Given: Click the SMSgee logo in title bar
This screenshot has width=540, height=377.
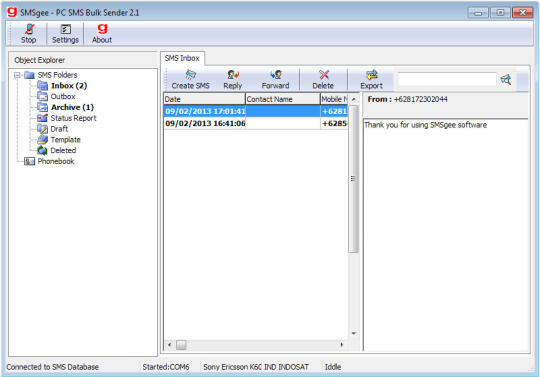Looking at the screenshot, I should click(12, 12).
